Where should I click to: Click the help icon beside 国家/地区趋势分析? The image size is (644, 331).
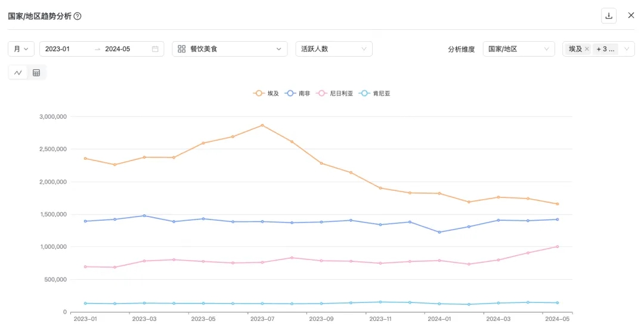tap(78, 16)
